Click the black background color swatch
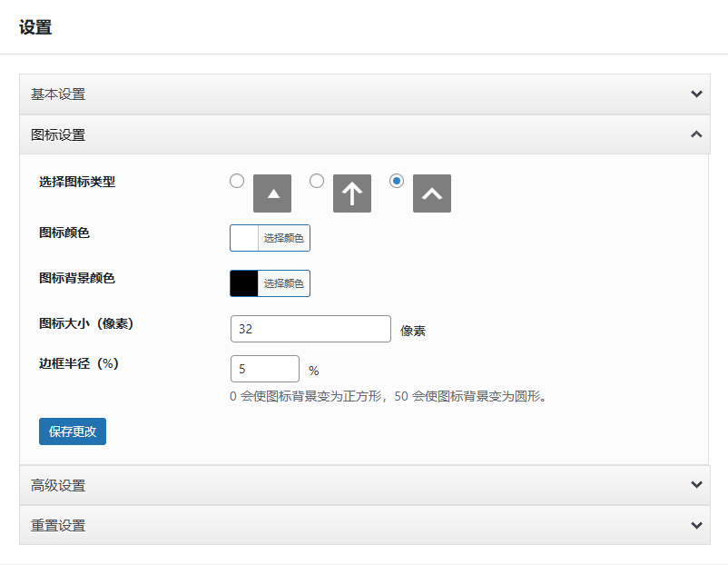This screenshot has height=565, width=728. tap(244, 283)
